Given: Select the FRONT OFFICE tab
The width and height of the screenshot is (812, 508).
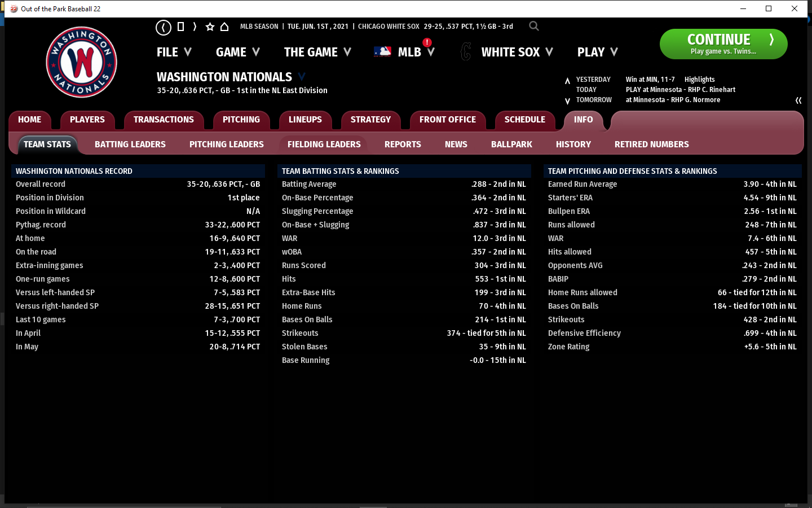Looking at the screenshot, I should pos(447,120).
